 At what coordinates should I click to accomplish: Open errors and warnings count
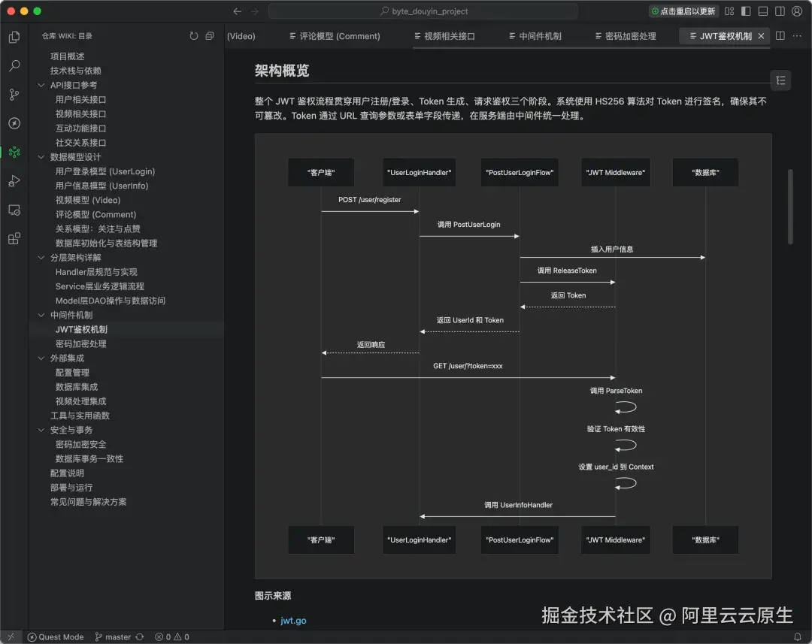172,636
